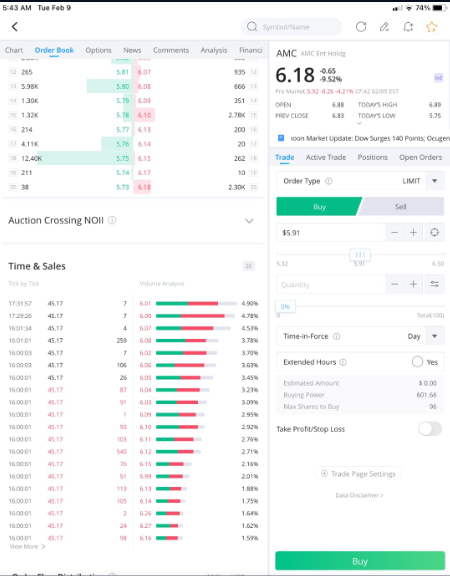The height and width of the screenshot is (576, 450).
Task: Open the Time-in-Force Day dropdown
Action: 435,336
